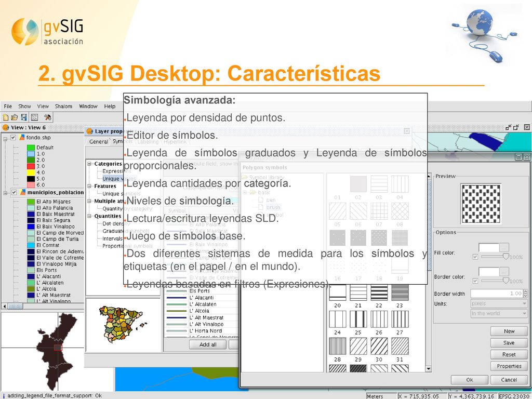This screenshot has width=532, height=399.
Task: Pick polygon fill pattern 30
Action: [379, 346]
